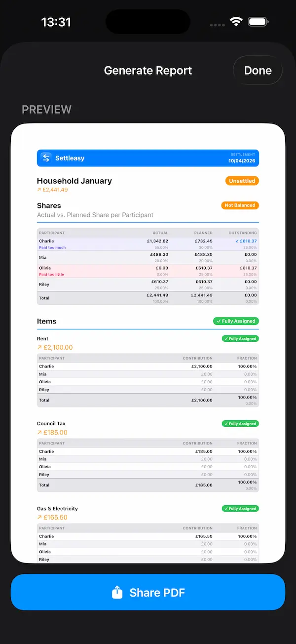Tap the orange Unsettled status badge
296x644 pixels.
[x=242, y=181]
